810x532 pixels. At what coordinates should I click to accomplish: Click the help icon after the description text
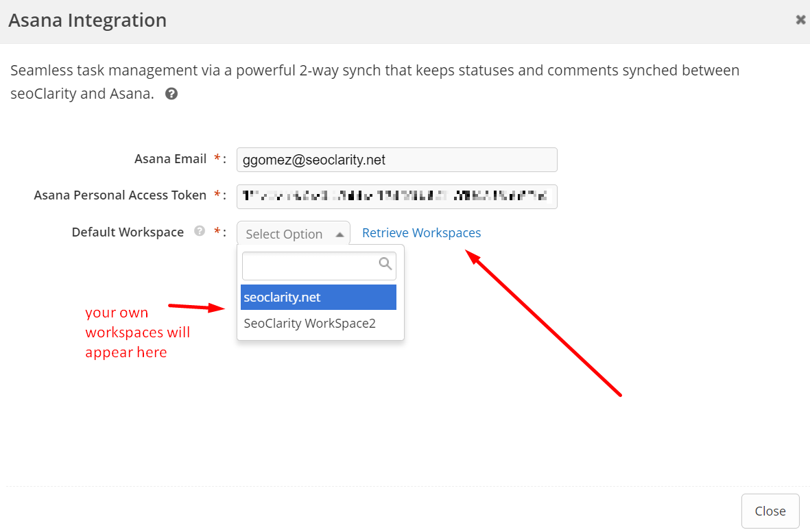171,94
